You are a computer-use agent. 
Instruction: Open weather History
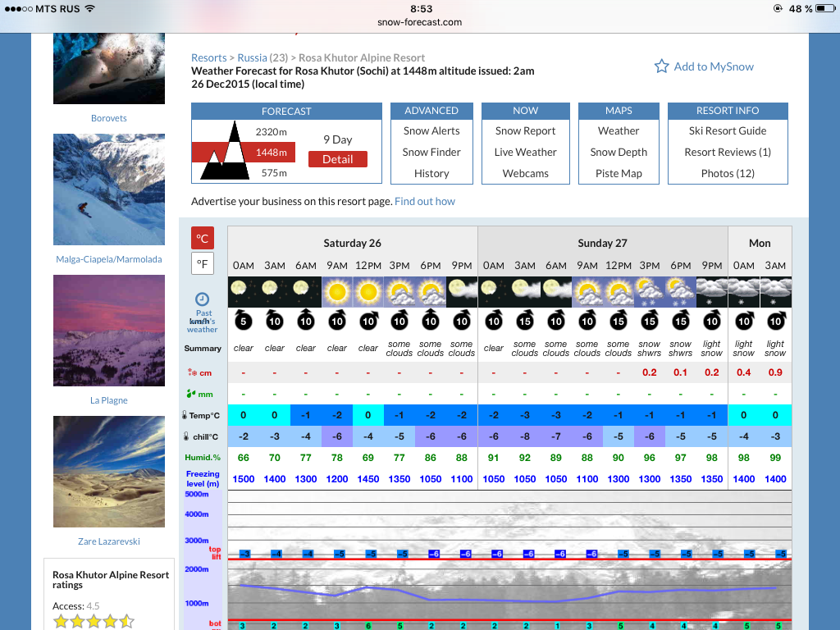tap(431, 174)
